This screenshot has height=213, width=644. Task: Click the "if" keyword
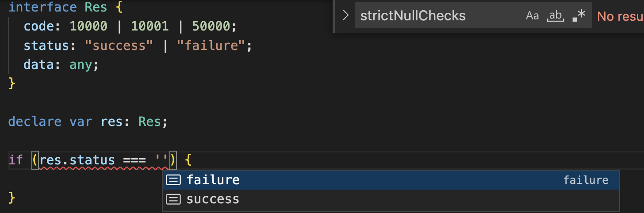[15, 160]
